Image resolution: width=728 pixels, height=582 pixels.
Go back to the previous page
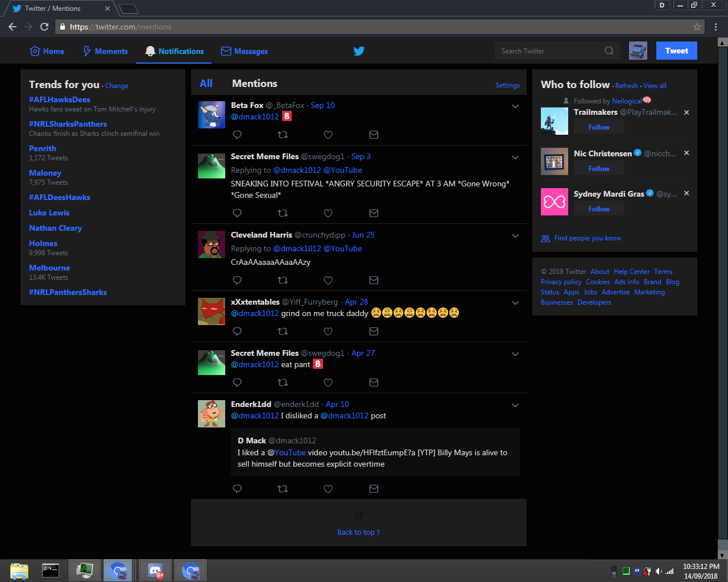pos(13,27)
